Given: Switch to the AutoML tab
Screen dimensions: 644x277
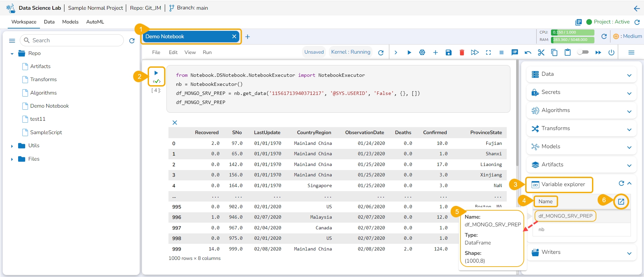Looking at the screenshot, I should [95, 22].
